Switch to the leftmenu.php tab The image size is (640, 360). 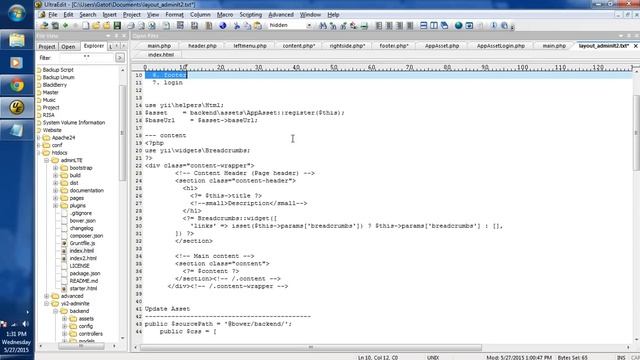[250, 46]
